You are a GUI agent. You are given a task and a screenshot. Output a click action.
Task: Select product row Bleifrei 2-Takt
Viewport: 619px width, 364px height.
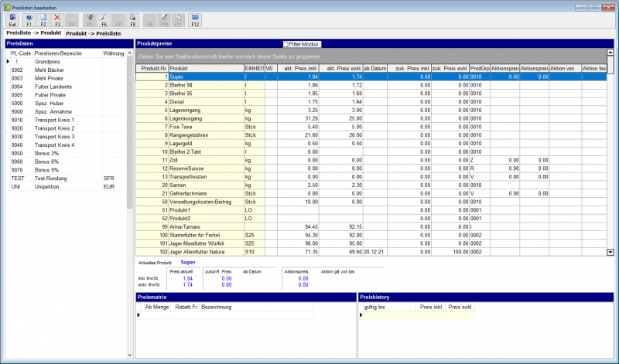(371, 151)
